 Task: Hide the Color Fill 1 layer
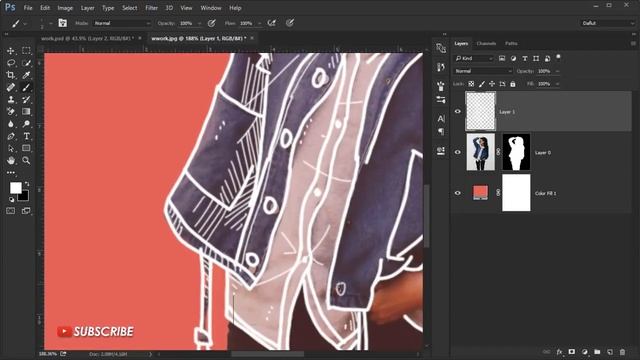[458, 193]
